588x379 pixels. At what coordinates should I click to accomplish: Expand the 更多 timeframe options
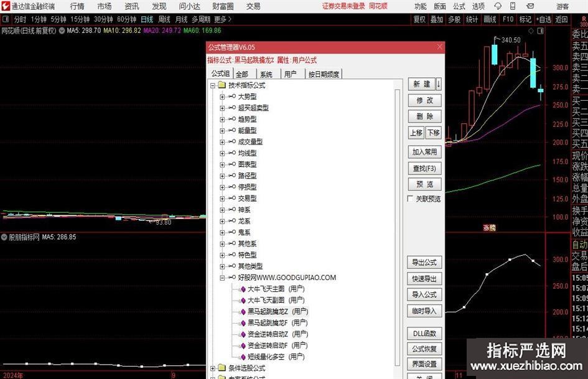(223, 19)
